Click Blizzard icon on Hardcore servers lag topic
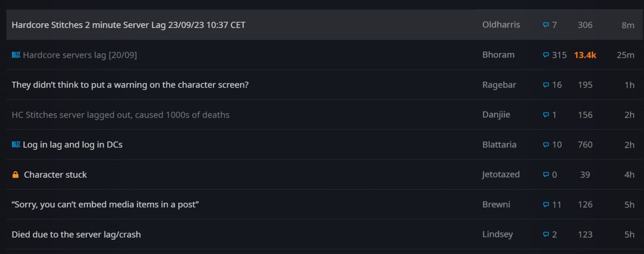This screenshot has width=644, height=254. (16, 55)
